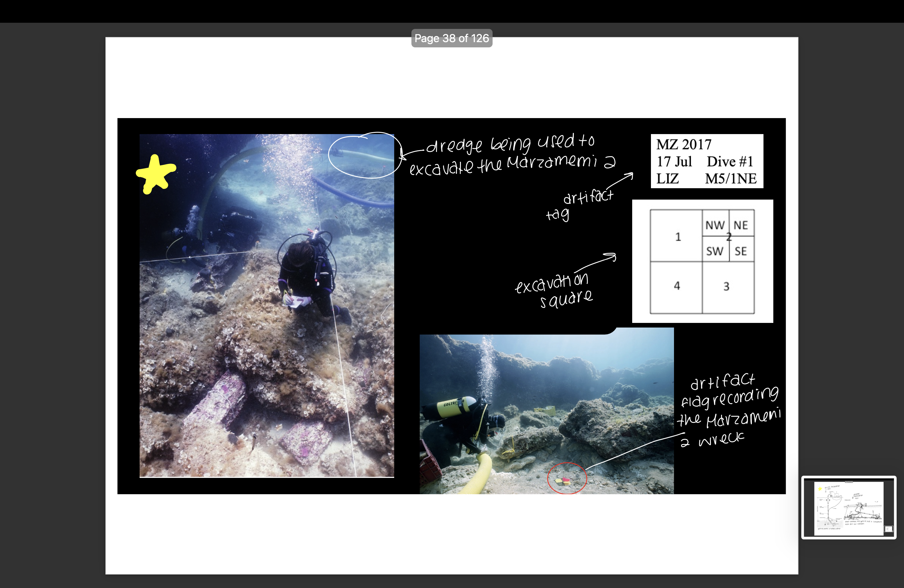904x588 pixels.
Task: Click the 'SE' quadrant in the diagram
Action: [740, 251]
